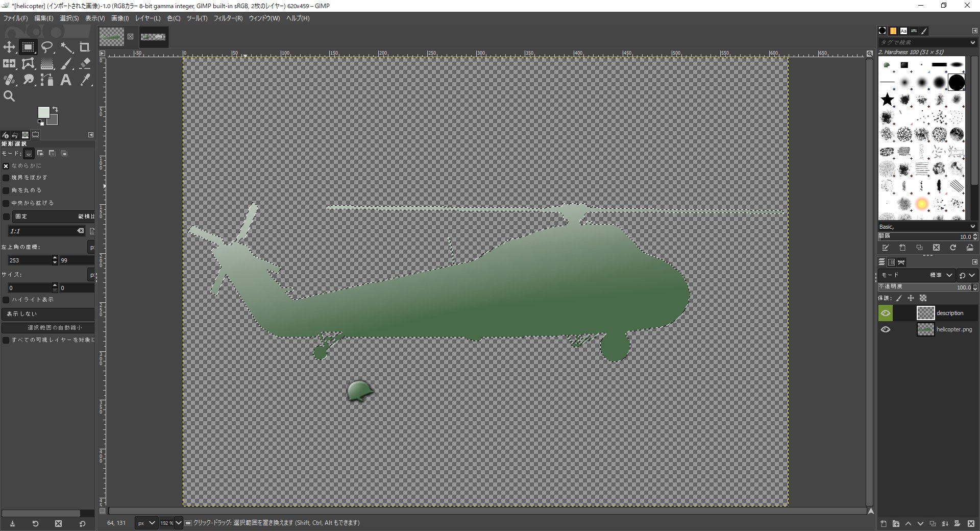Click the foreground color swatch

coord(43,112)
